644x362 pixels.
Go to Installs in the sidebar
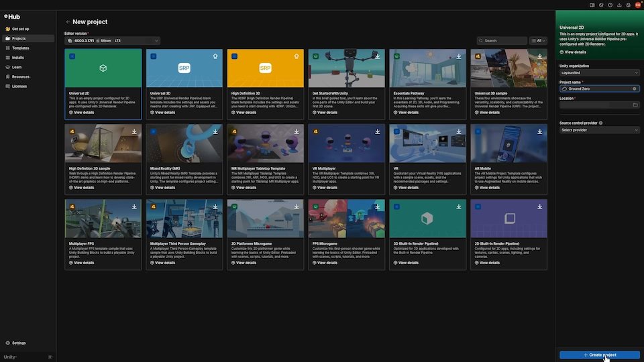pyautogui.click(x=28, y=58)
